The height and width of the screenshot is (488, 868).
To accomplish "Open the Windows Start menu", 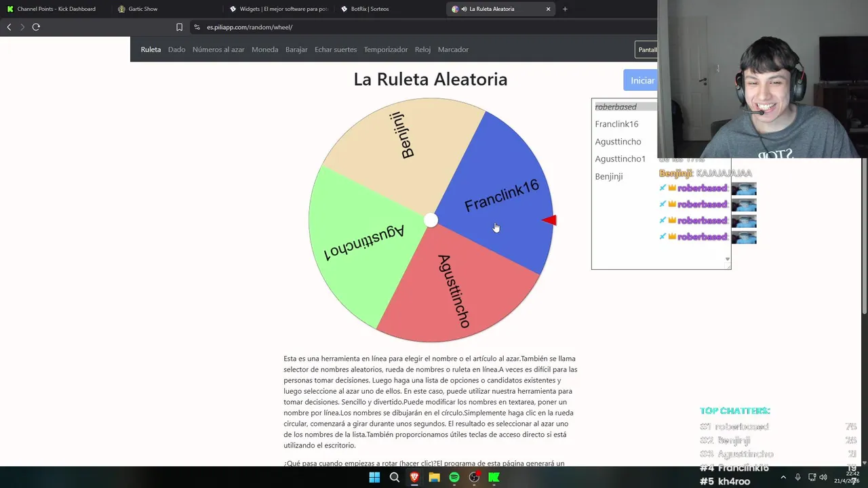I will pyautogui.click(x=374, y=477).
